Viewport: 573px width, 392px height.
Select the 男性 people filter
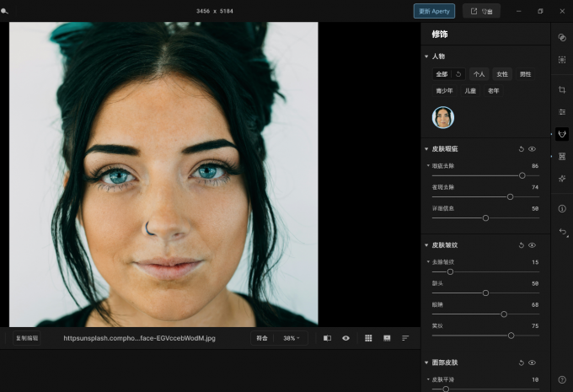(525, 74)
